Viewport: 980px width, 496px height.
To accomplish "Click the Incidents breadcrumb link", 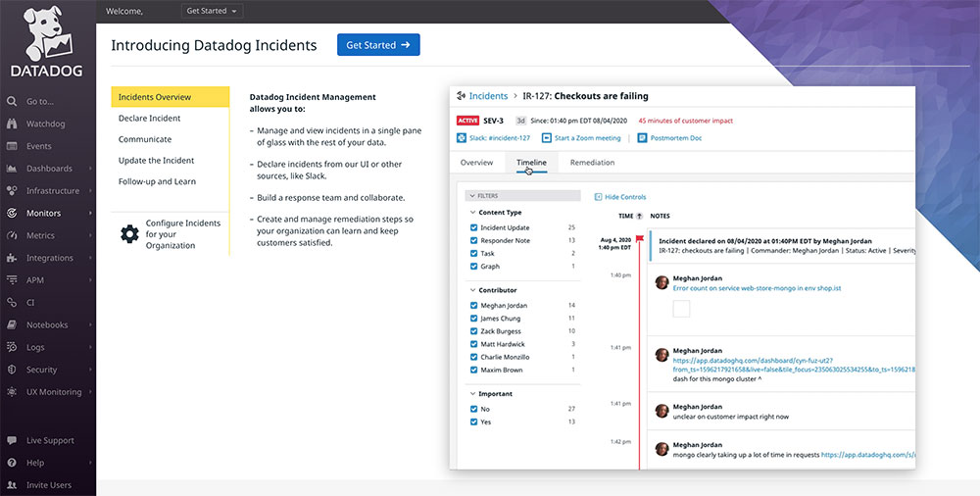I will tap(488, 96).
